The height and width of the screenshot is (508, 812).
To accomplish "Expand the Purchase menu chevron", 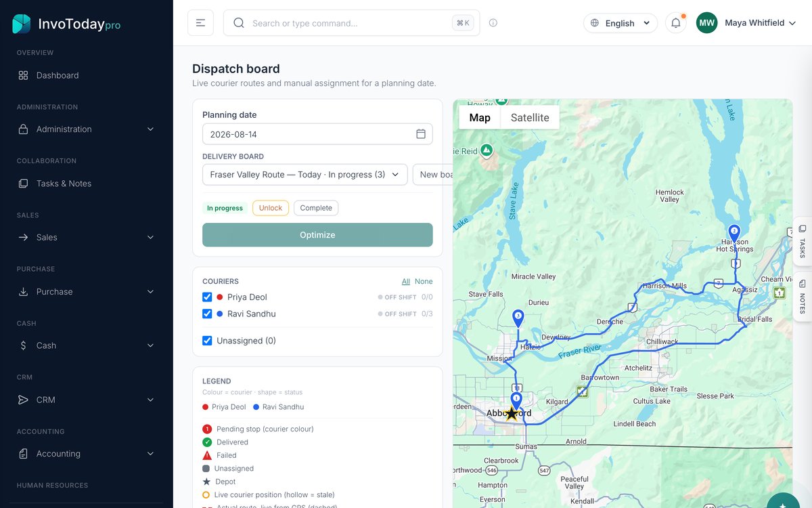I will (150, 292).
